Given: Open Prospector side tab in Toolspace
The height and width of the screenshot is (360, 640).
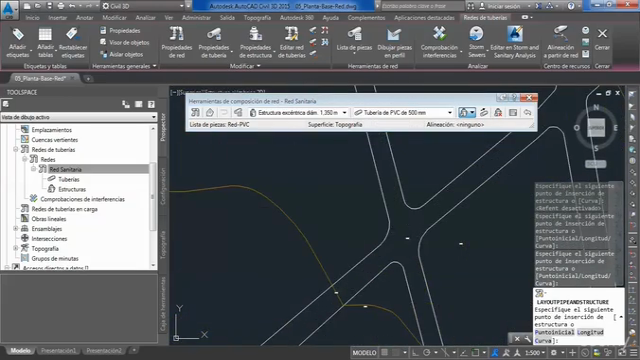Looking at the screenshot, I should [163, 127].
